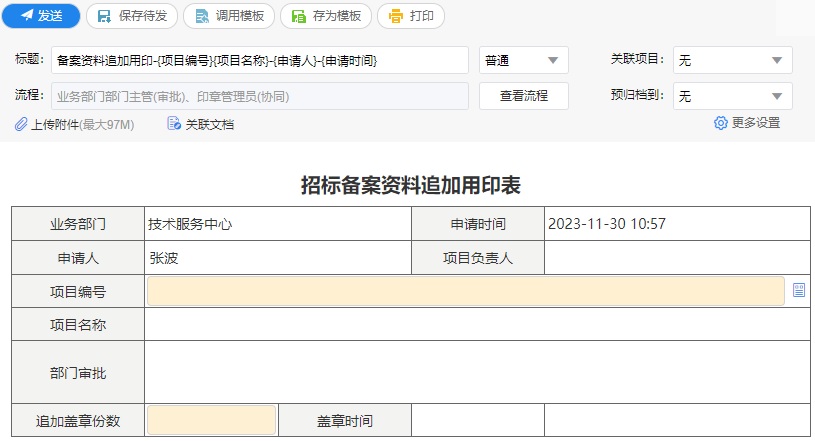
Task: Expand the 关联项目 dropdown
Action: [732, 60]
